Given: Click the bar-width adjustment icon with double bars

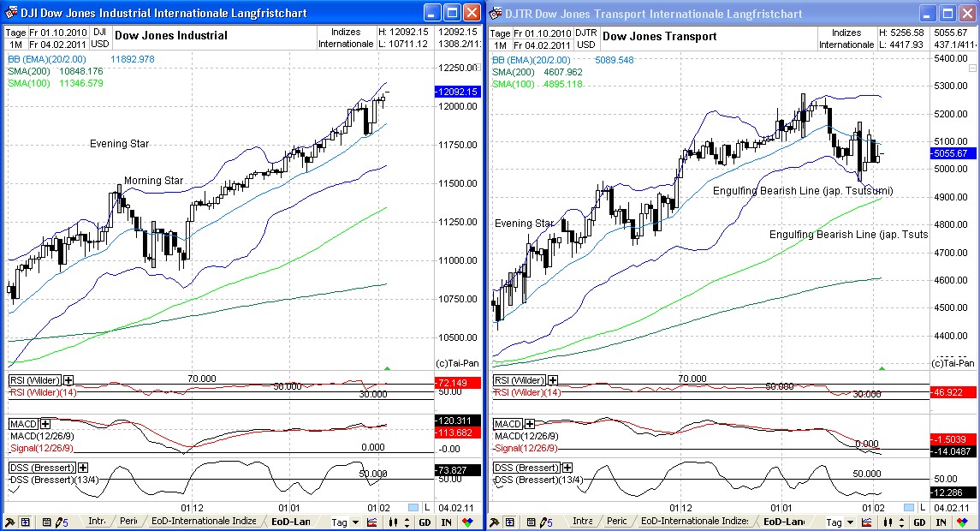Looking at the screenshot, I should (x=391, y=521).
